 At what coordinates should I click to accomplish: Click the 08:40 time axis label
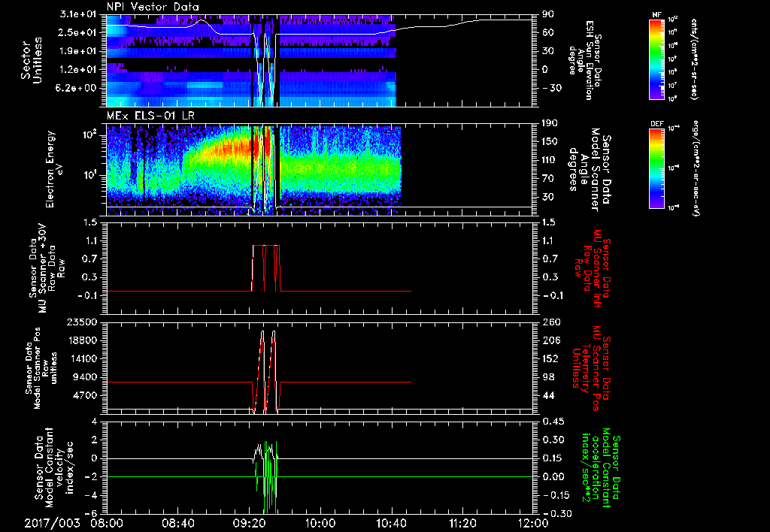[177, 523]
